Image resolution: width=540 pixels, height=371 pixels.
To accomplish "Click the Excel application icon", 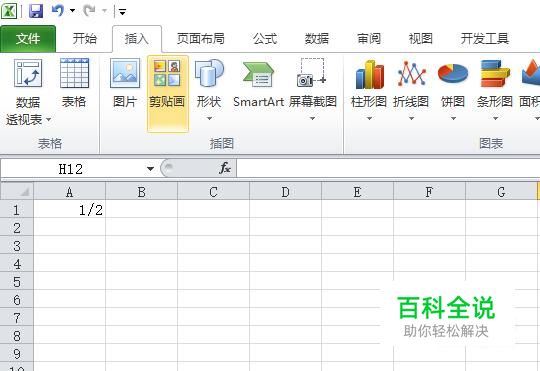I will [x=9, y=11].
